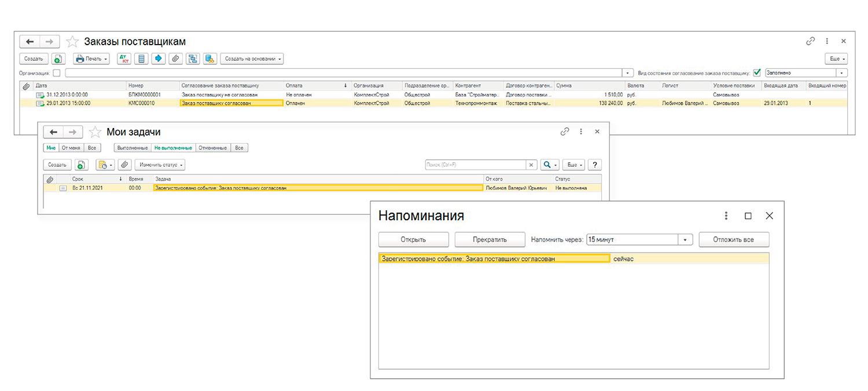Switch to the Выполненные tasks filter
Viewport: 868px width, 391px height.
click(132, 148)
